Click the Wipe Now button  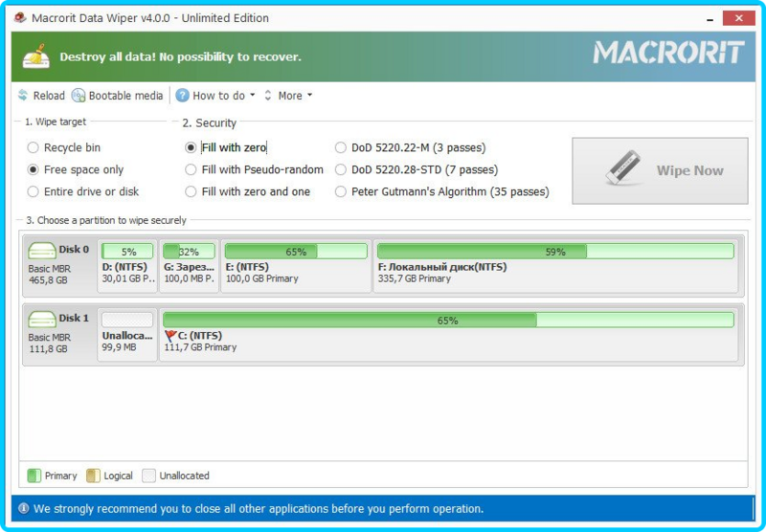[660, 170]
